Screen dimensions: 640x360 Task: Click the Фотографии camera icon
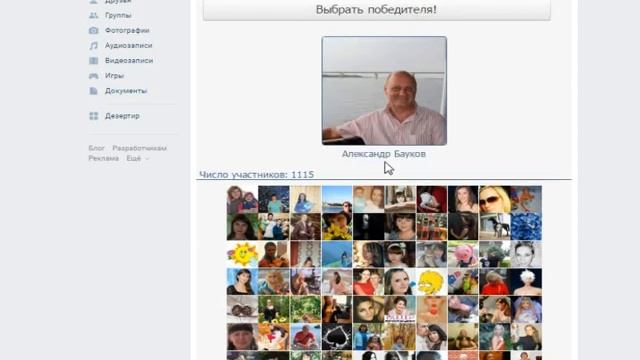(93, 31)
